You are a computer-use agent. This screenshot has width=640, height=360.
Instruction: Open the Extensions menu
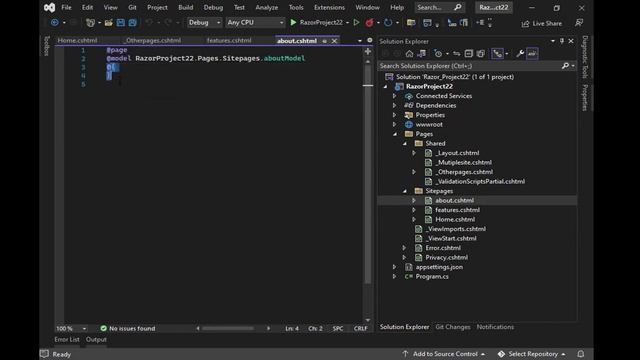(x=329, y=7)
